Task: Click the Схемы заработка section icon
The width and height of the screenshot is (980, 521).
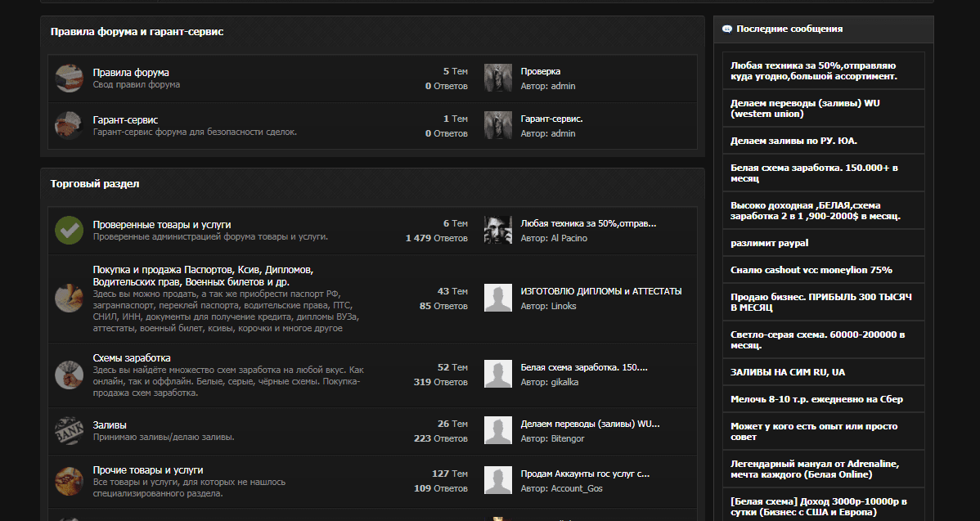Action: [x=69, y=375]
